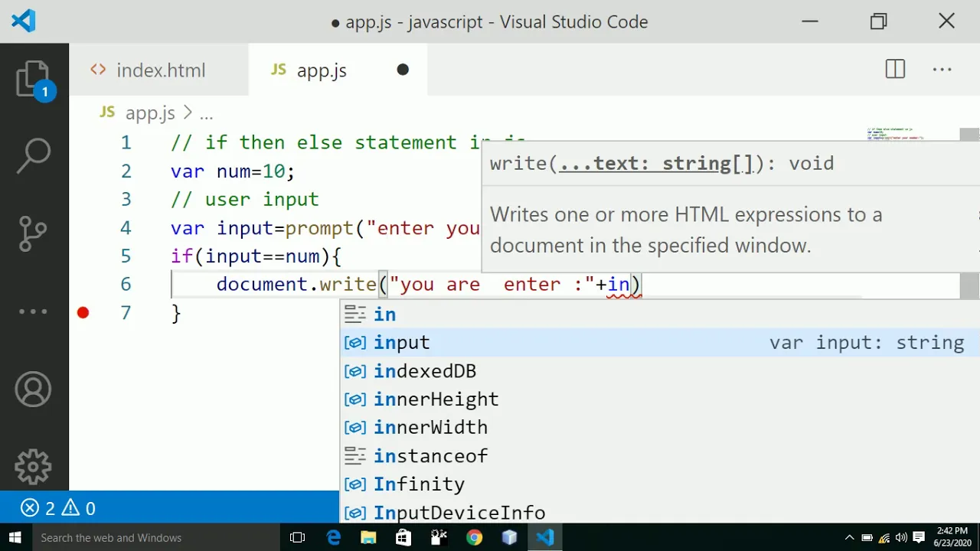Click the closing brace on line 7
This screenshot has width=980, height=551.
pos(176,312)
